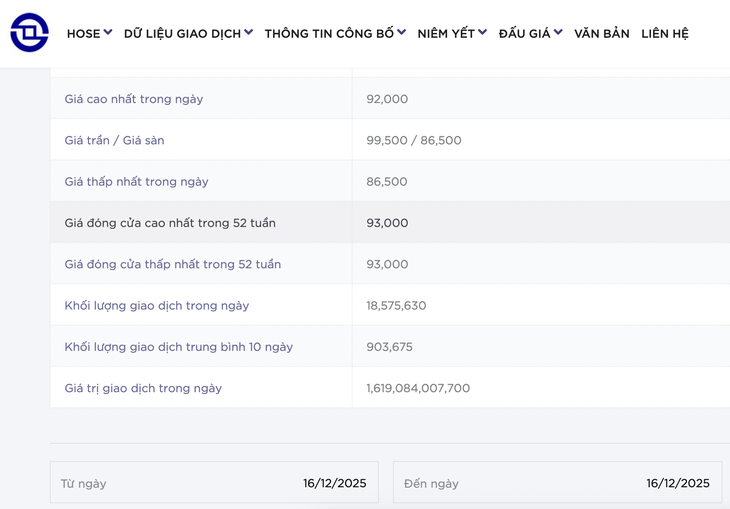Image resolution: width=730 pixels, height=509 pixels.
Task: Open the Liên hệ contact page
Action: coord(665,34)
